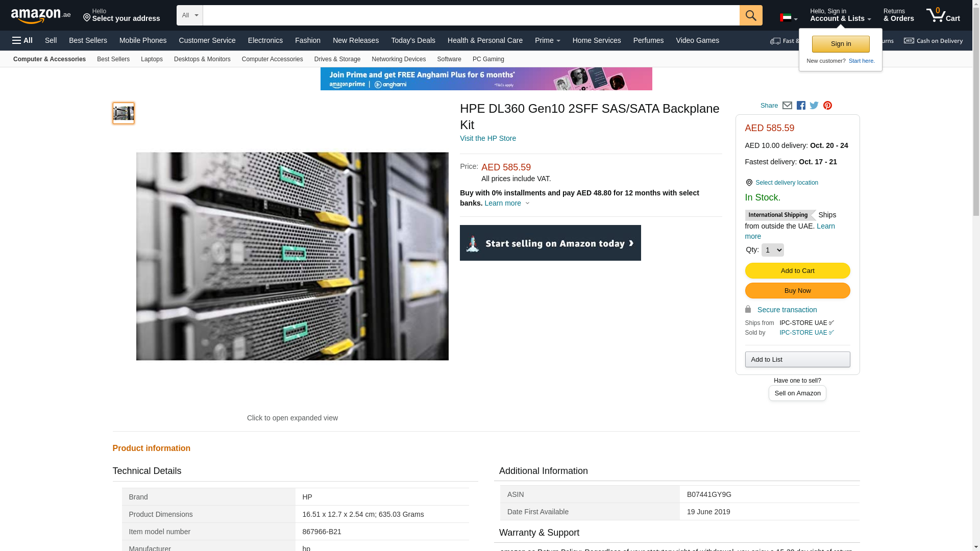Expand the search category All dropdown

189,15
